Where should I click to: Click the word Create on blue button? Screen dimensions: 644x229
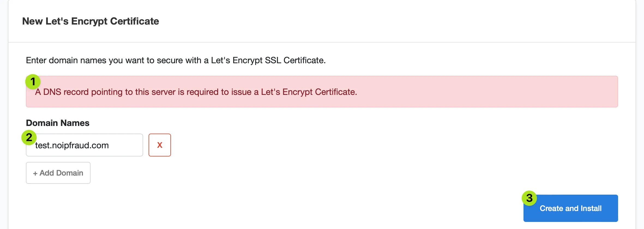551,208
